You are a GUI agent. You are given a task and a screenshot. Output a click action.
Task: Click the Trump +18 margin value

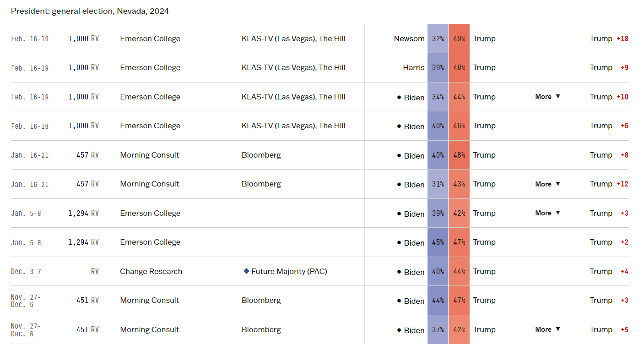622,38
